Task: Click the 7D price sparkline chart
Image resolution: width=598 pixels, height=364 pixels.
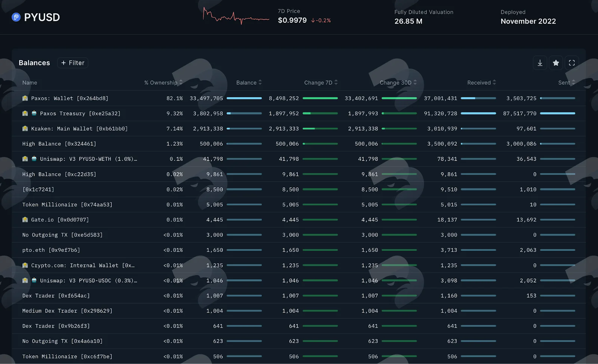Action: 236,16
